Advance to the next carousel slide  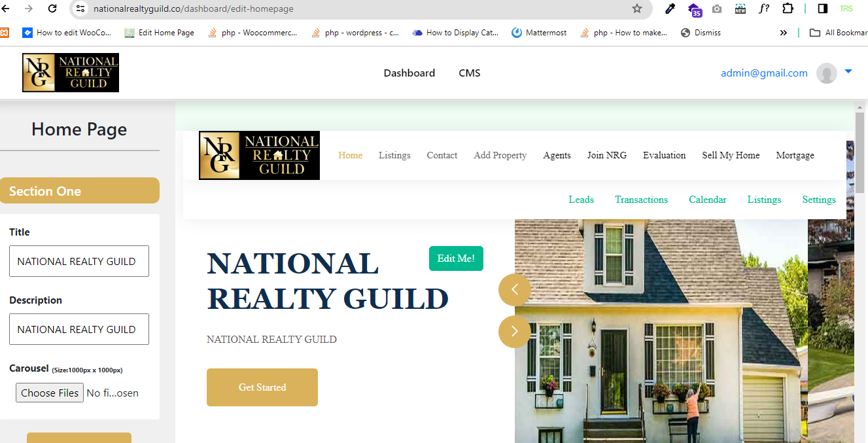tap(515, 331)
